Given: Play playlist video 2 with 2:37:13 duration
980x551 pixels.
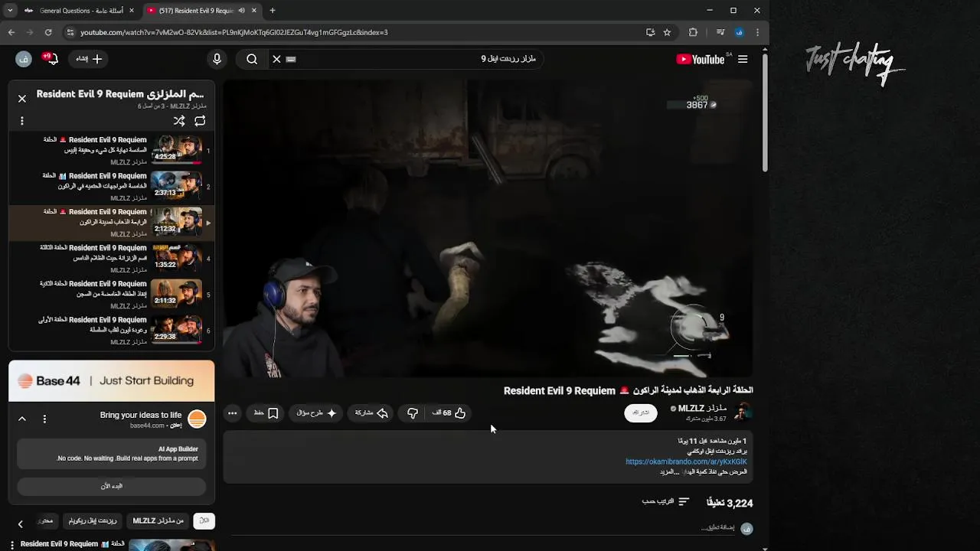Looking at the screenshot, I should [x=111, y=187].
